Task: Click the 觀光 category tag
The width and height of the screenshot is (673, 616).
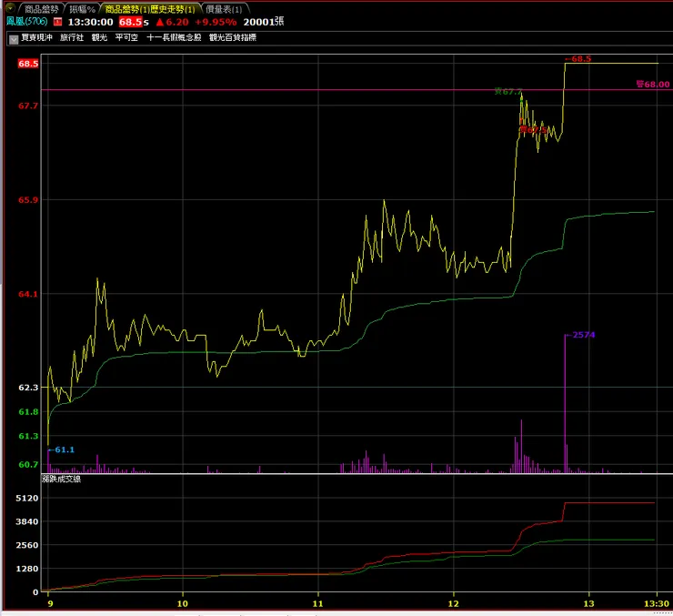Action: click(x=99, y=37)
